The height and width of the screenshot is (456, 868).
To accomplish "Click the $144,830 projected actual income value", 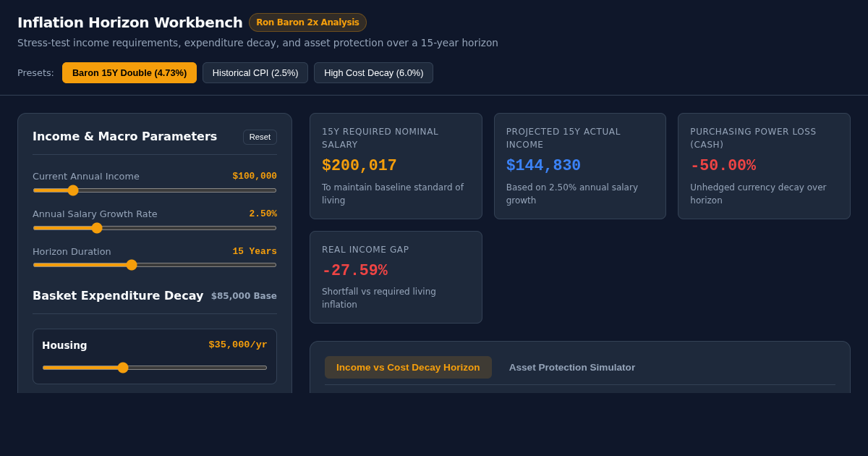I will pos(543,166).
